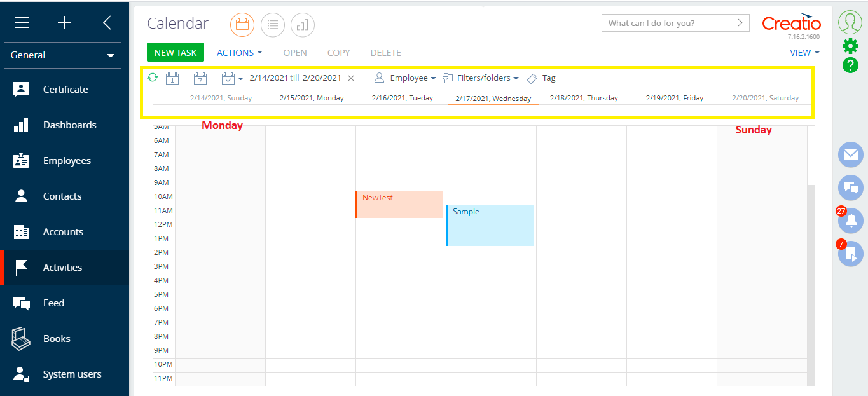Select 2/20/2021, Saturday column header
The height and width of the screenshot is (396, 868).
pos(766,98)
